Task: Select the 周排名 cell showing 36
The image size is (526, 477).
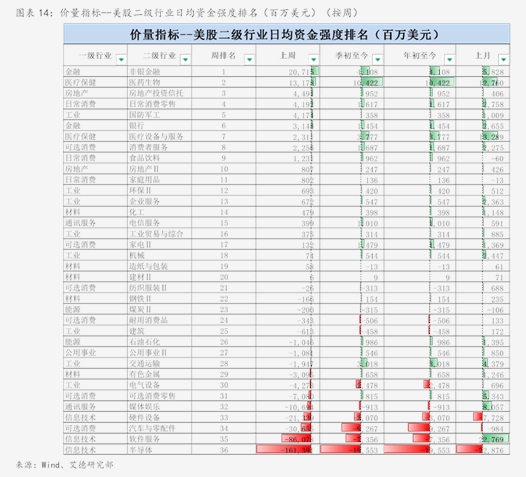Action: (224, 450)
